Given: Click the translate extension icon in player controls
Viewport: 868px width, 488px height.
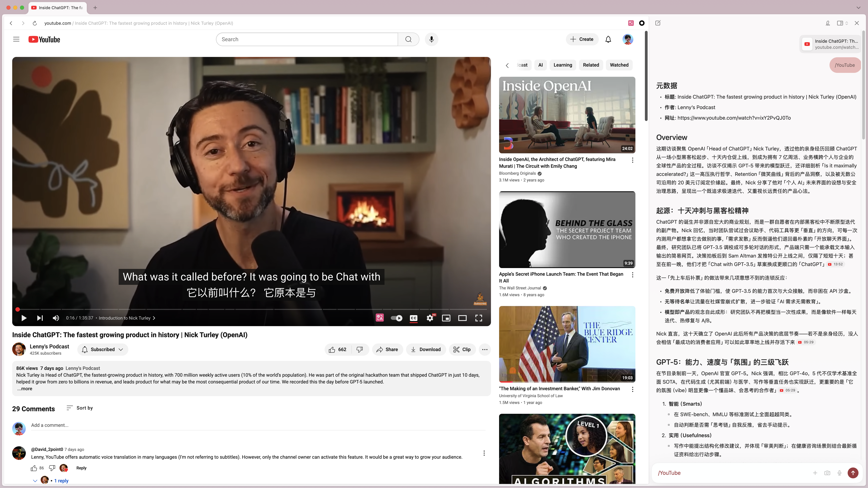Looking at the screenshot, I should pyautogui.click(x=380, y=318).
